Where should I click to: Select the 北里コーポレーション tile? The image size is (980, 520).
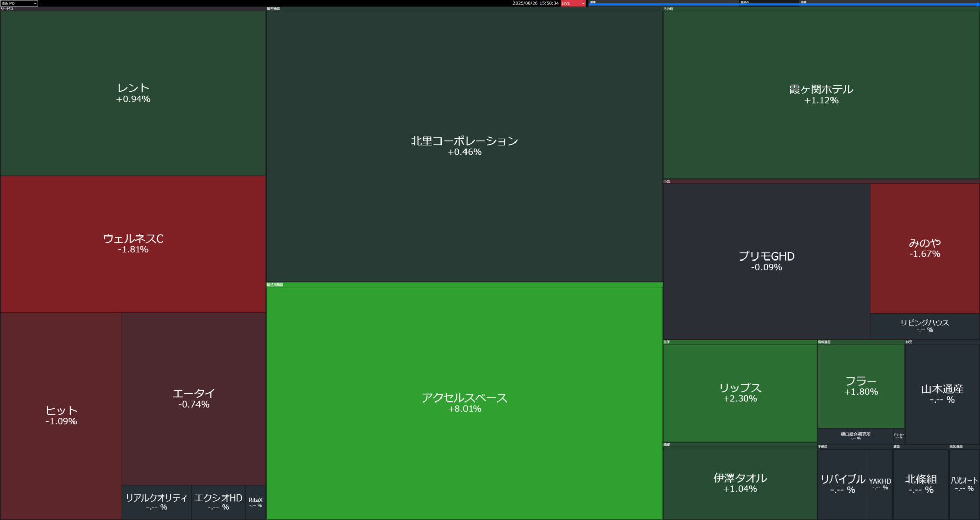[x=464, y=146]
